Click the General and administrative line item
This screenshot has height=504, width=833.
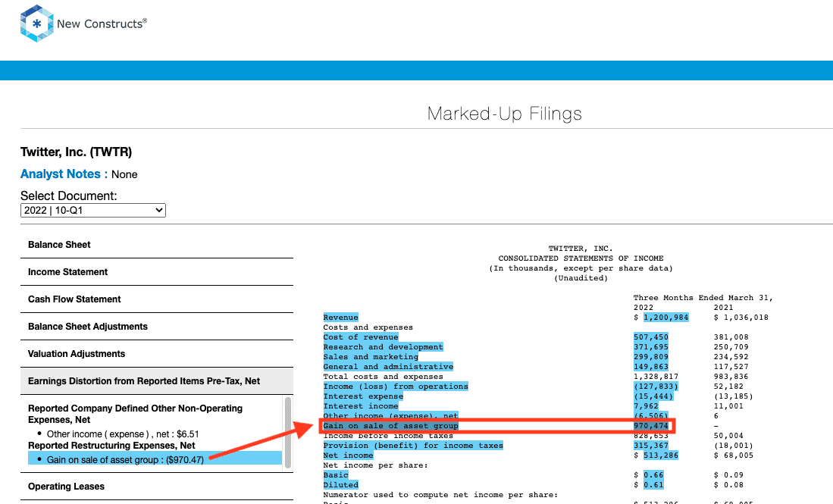(388, 367)
